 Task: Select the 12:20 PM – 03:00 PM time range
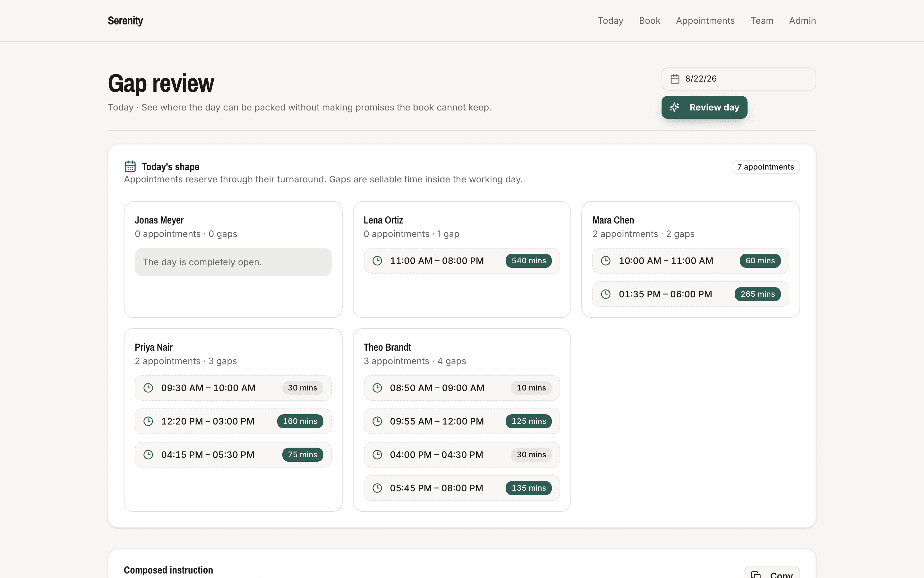point(208,421)
